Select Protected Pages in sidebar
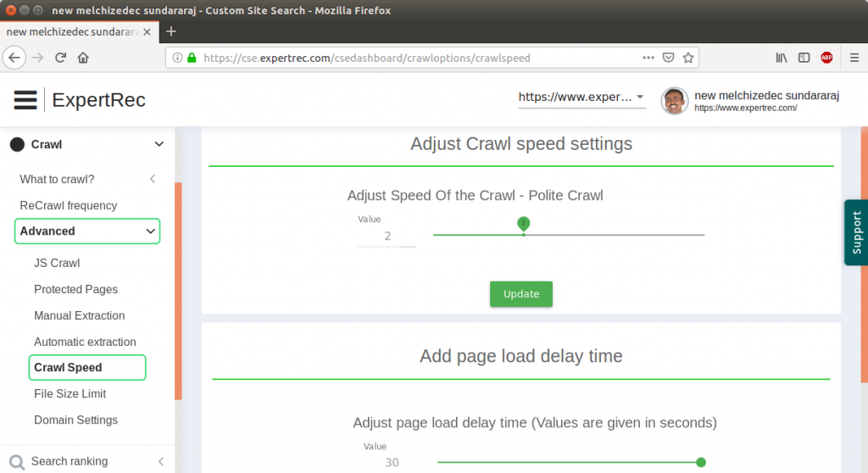Screen dimensions: 868x473 [75, 289]
